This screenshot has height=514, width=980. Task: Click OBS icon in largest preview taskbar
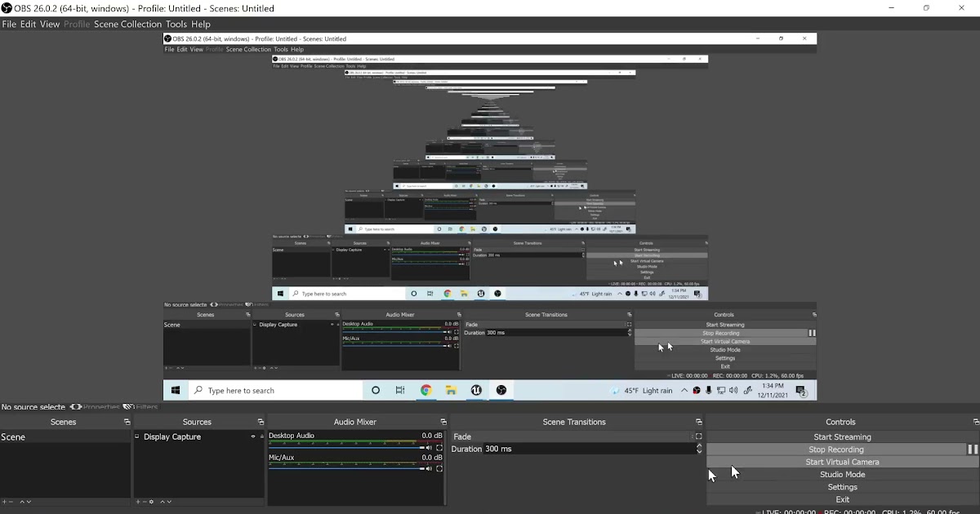(501, 391)
